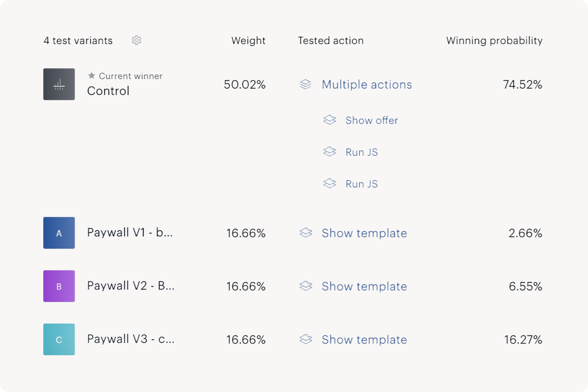Open the Show offer action link

tap(372, 120)
